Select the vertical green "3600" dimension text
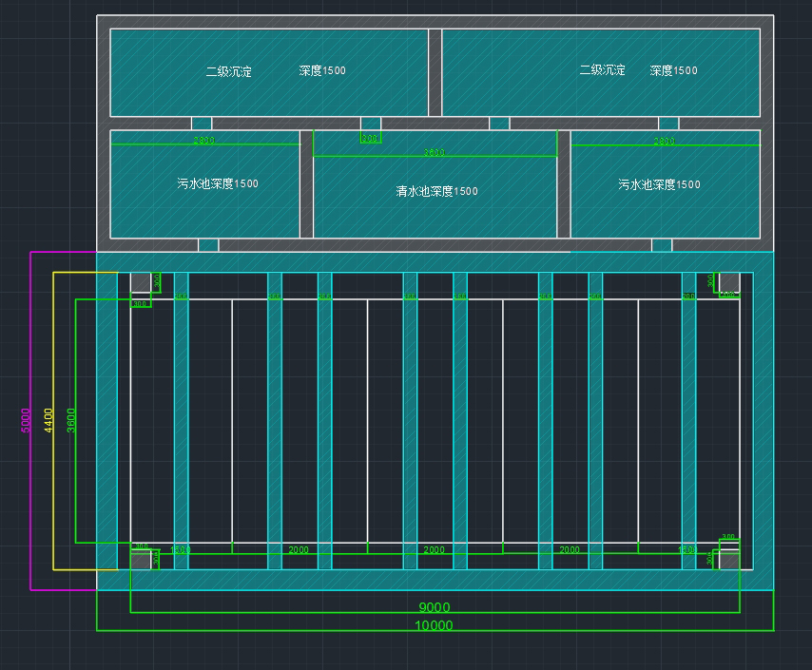Viewport: 812px width, 670px height. pos(71,420)
